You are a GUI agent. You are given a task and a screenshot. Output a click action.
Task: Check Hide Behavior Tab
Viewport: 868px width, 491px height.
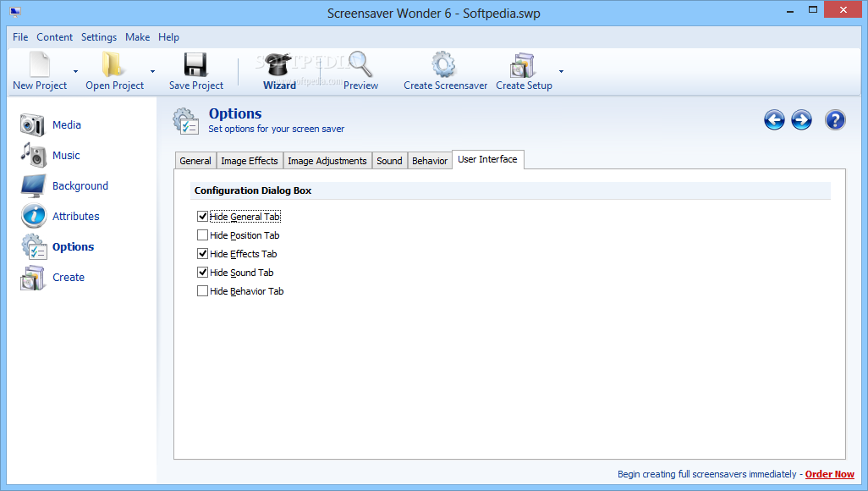[x=202, y=291]
